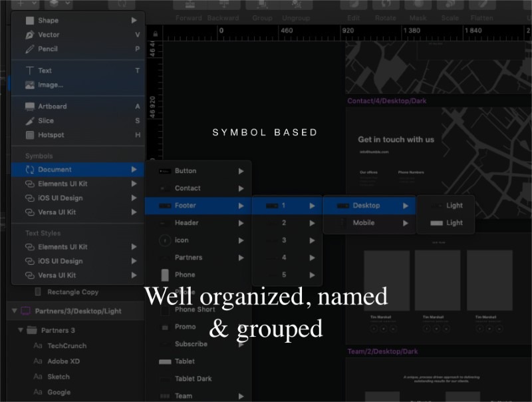
Task: Collapse the Partners/3/Desktop/Light artboard
Action: 15,311
